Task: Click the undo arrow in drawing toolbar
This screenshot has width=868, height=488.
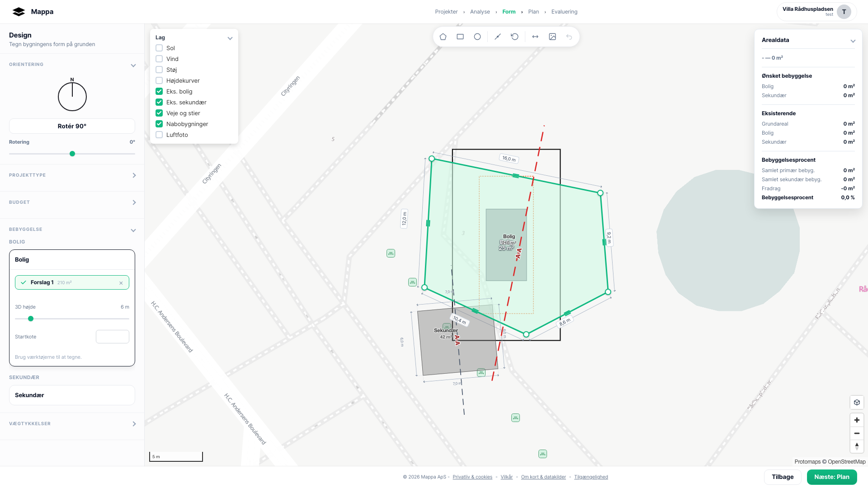Action: tap(570, 37)
